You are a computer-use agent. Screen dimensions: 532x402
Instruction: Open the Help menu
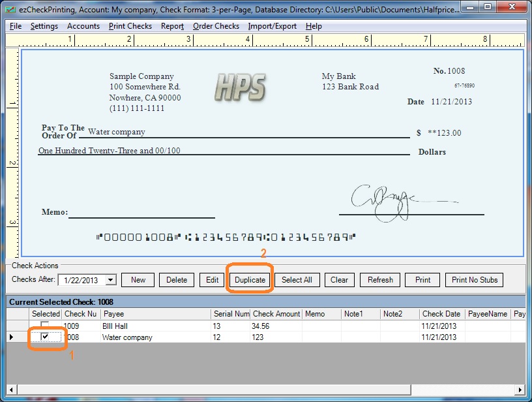[314, 26]
